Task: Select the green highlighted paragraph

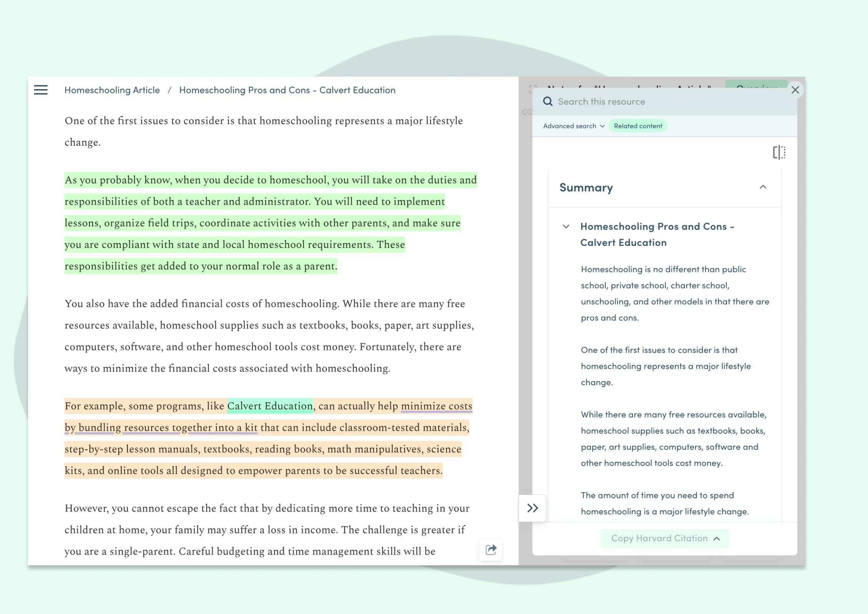Action: coord(270,223)
